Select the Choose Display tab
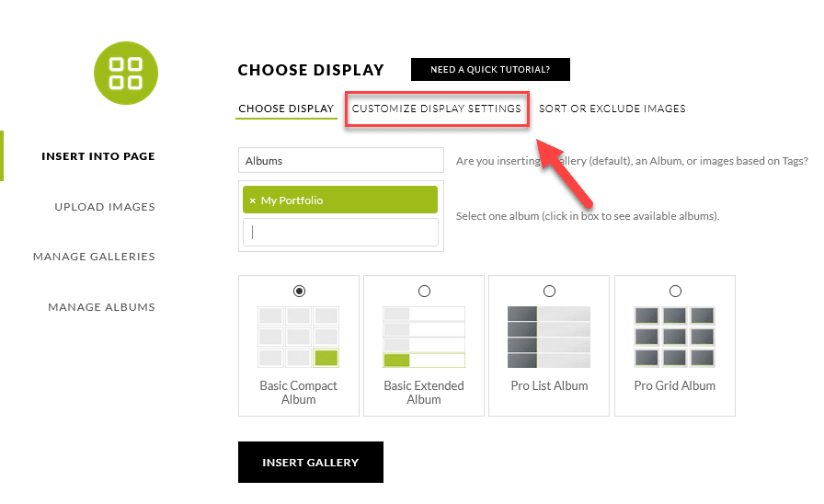824x504 pixels. [x=286, y=109]
